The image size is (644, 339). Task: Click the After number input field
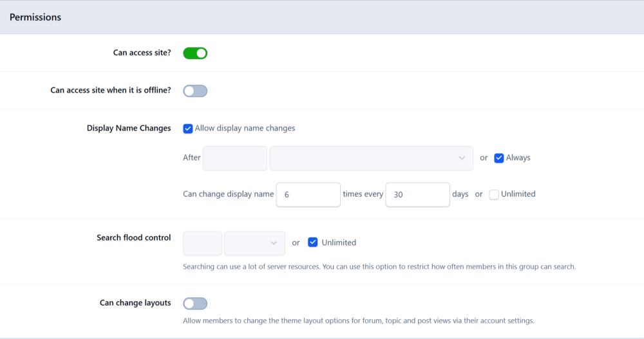(235, 158)
